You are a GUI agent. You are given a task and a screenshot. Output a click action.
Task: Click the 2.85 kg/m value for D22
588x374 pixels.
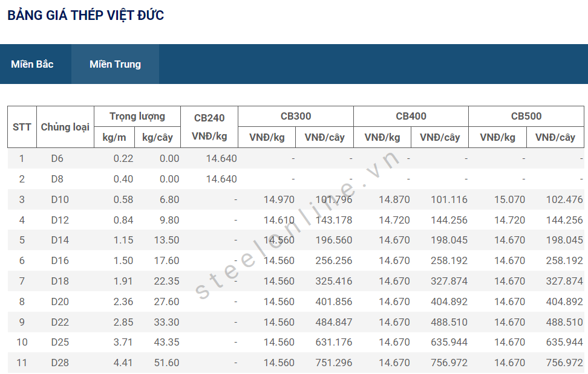coord(123,322)
